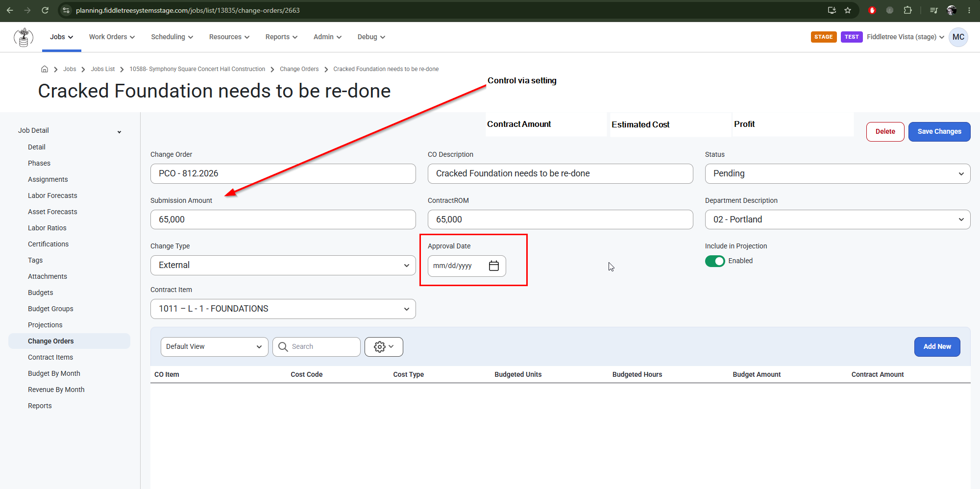The height and width of the screenshot is (489, 980).
Task: Expand the Change Type External dropdown
Action: pos(283,265)
